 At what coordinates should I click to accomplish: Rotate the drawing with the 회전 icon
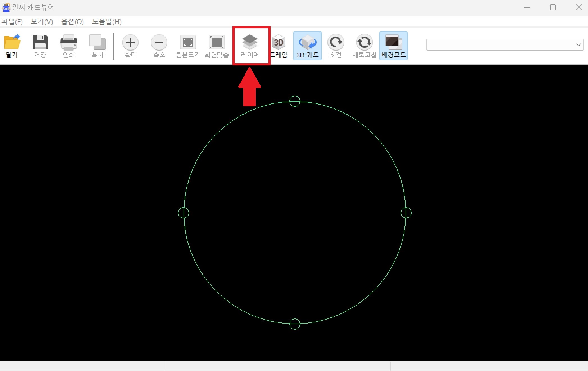336,46
